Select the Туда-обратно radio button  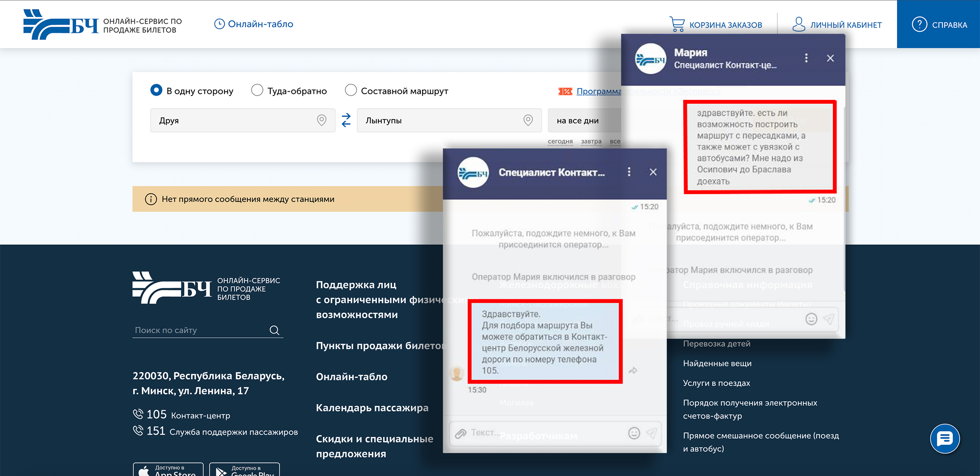(x=257, y=90)
